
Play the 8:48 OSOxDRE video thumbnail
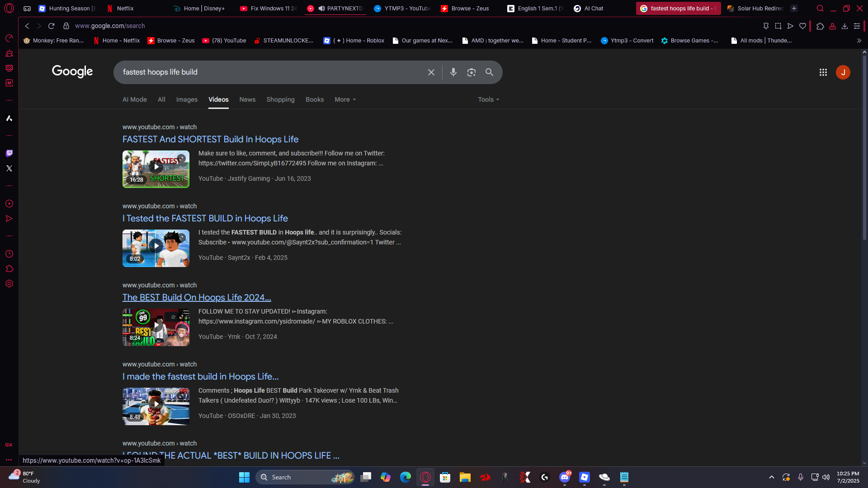click(x=156, y=406)
